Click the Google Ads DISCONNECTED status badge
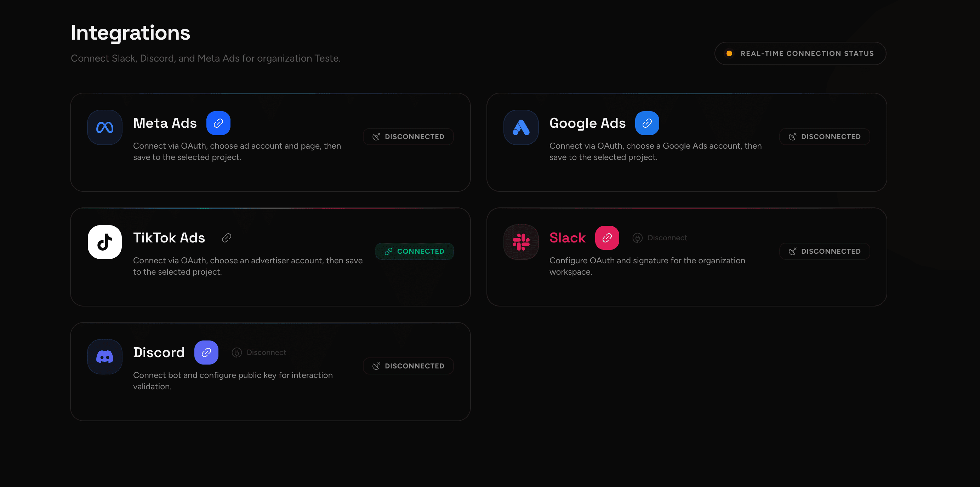The height and width of the screenshot is (487, 980). tap(825, 137)
